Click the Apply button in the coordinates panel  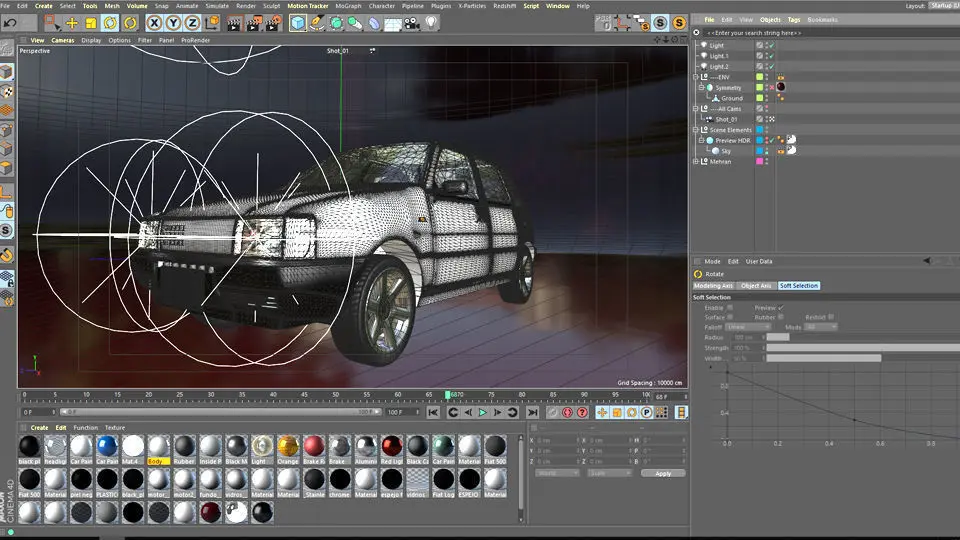tap(663, 473)
